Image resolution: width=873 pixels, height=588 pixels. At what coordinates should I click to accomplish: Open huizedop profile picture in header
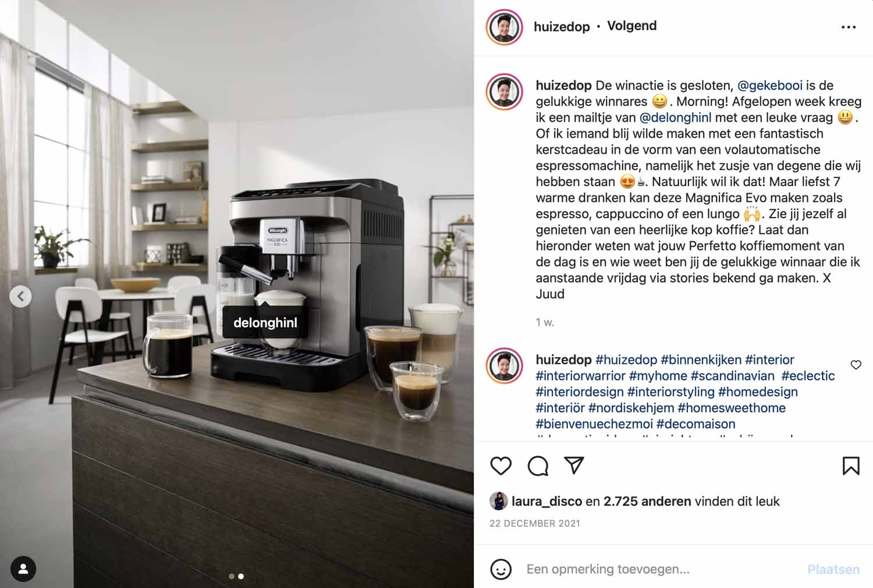(x=504, y=27)
